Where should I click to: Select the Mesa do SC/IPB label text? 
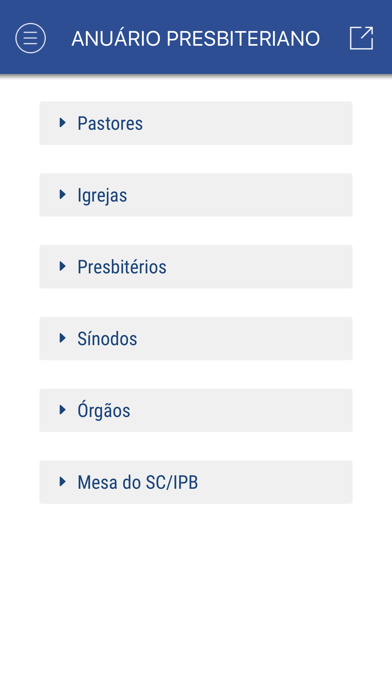pyautogui.click(x=138, y=482)
